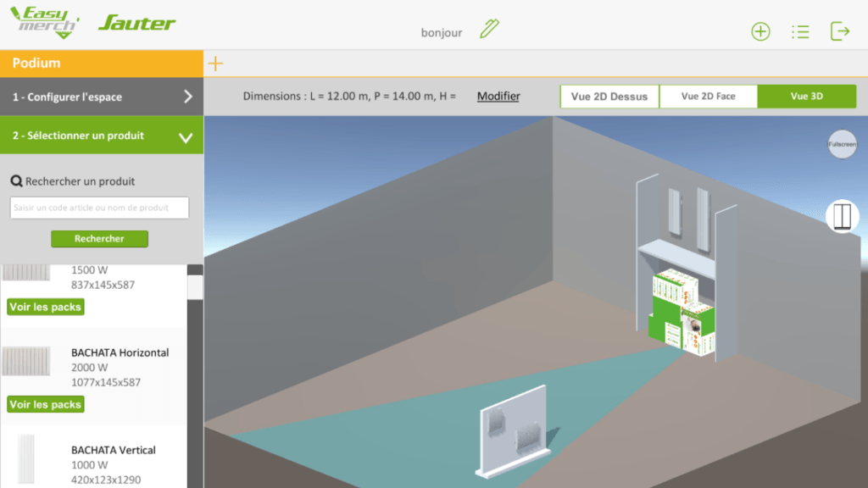Focus the product search input field
The height and width of the screenshot is (488, 868).
pos(100,208)
